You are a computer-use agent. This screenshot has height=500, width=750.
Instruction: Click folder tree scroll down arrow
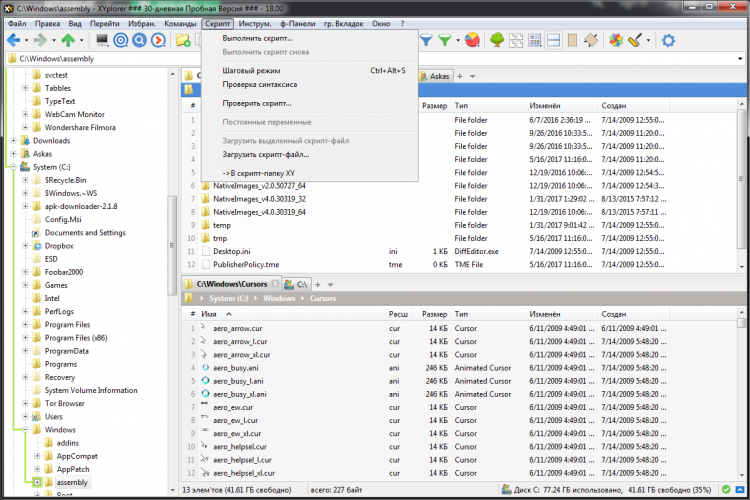[x=173, y=490]
